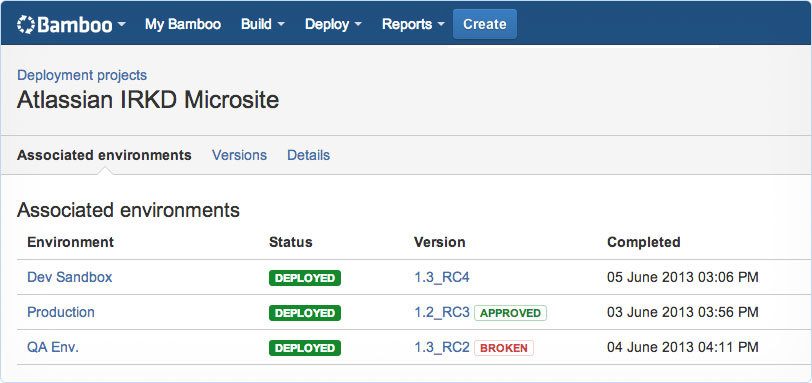Click the Bamboo logo icon
The width and height of the screenshot is (812, 383).
25,24
